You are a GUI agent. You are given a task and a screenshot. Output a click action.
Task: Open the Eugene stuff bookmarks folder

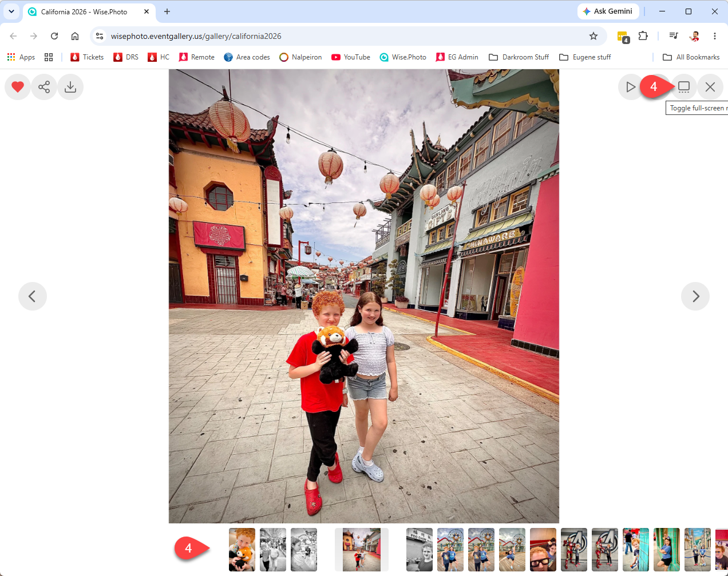point(585,57)
